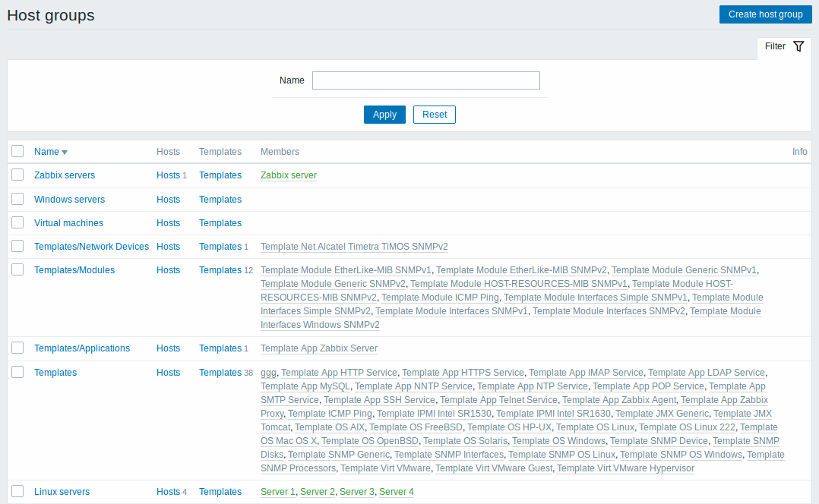
Task: Open member host Server 1
Action: click(278, 492)
